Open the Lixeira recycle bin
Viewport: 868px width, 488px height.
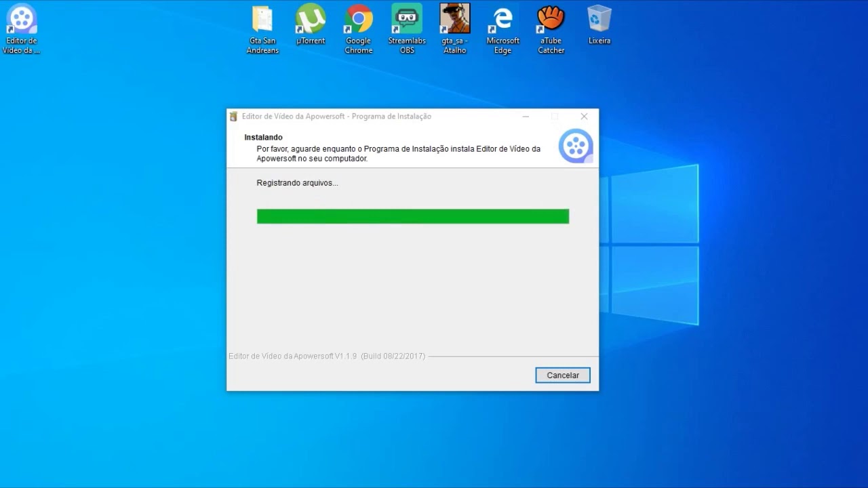pos(599,24)
